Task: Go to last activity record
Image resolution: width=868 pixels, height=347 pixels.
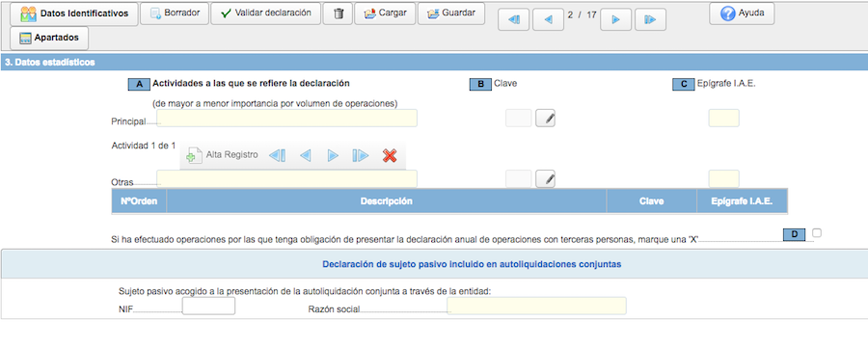Action: tap(361, 156)
